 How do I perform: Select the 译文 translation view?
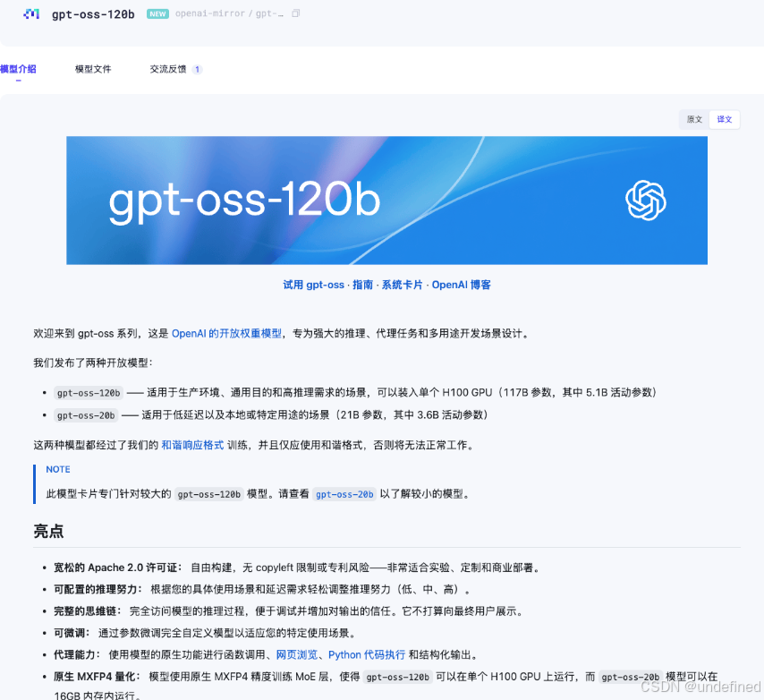725,119
